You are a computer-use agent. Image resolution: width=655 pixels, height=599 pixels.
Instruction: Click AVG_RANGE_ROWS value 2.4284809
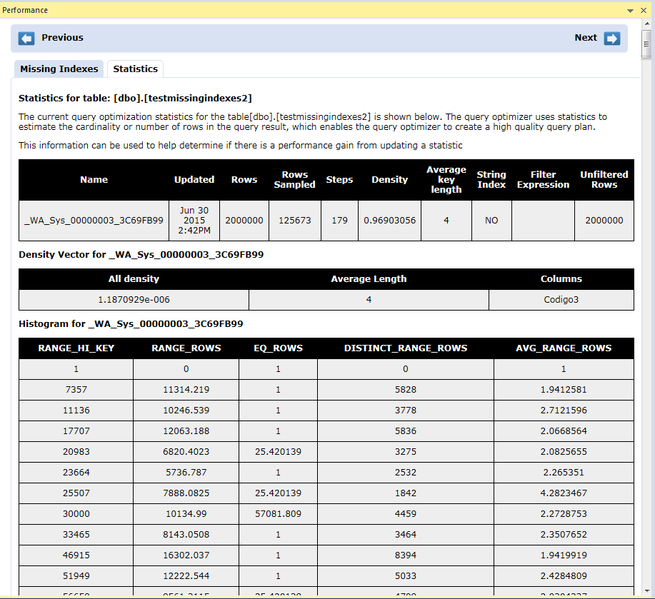[x=564, y=576]
